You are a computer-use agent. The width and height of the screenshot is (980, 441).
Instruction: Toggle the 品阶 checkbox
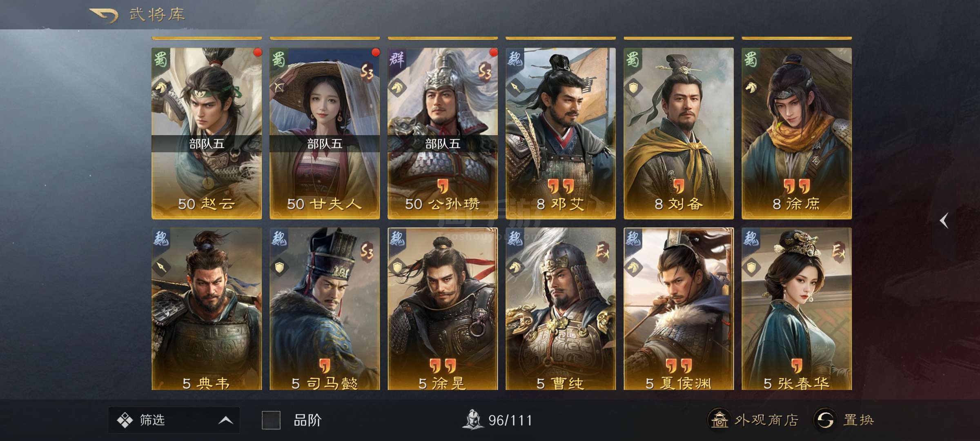click(x=271, y=420)
